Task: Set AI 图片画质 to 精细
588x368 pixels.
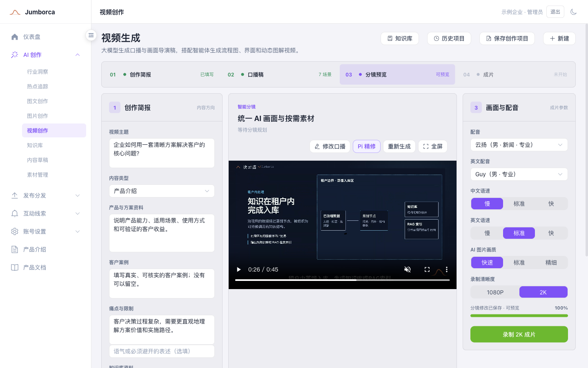Action: pos(551,263)
